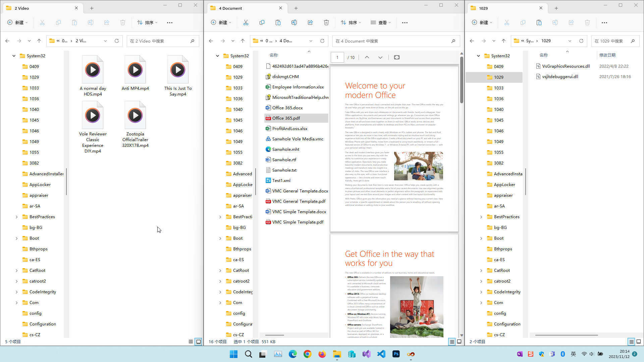Expand BestPractices folder in 2 Video tree
644x362 pixels.
16,217
